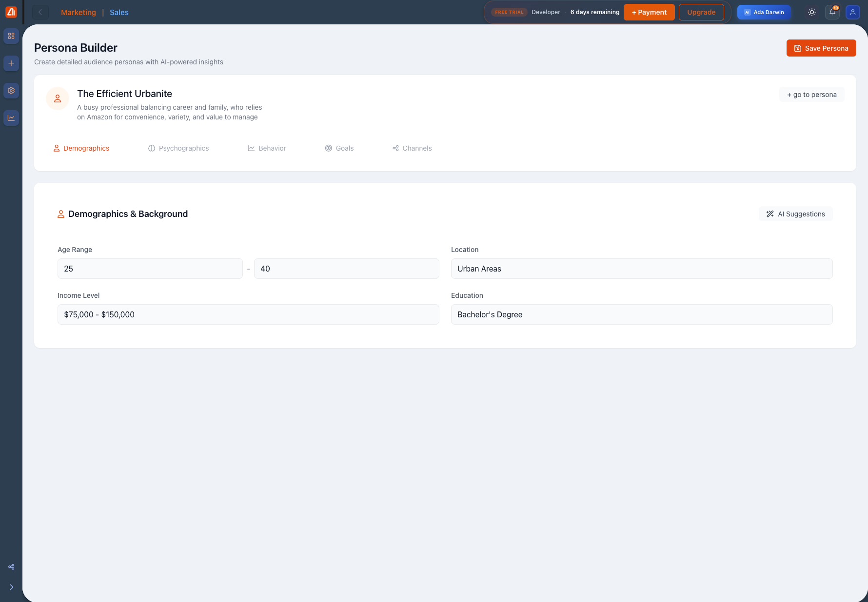Screen dimensions: 868x602
Task: Open the dashboard grid icon in sidebar
Action: tap(11, 36)
